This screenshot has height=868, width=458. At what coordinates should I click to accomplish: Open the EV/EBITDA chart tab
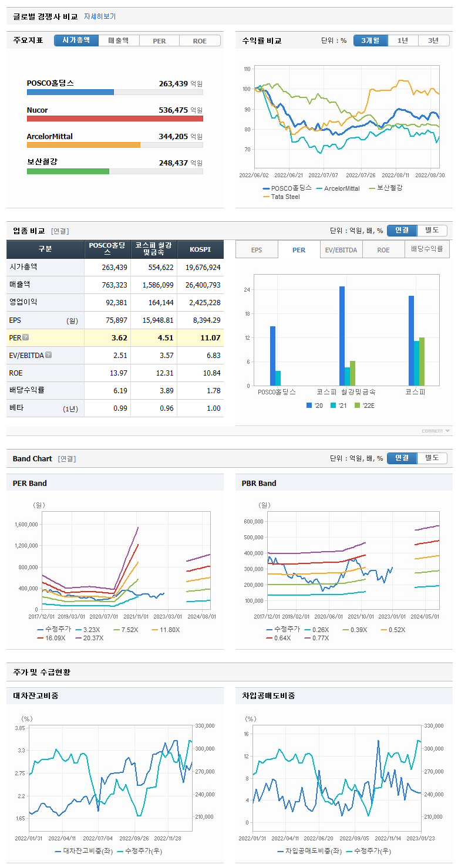pos(341,249)
